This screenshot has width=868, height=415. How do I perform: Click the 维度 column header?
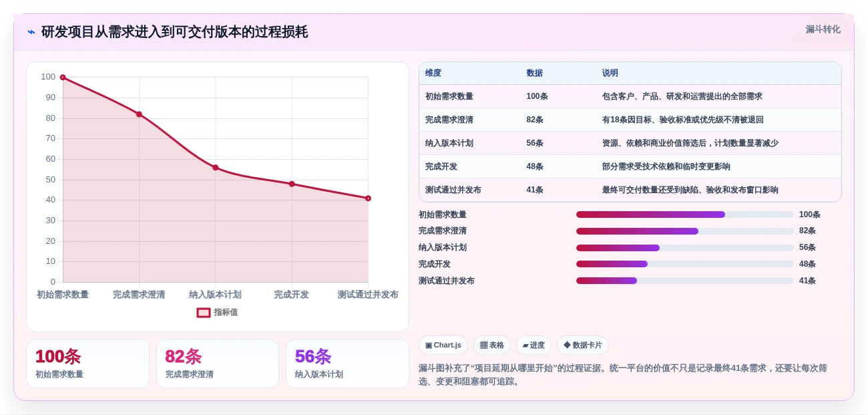click(433, 74)
